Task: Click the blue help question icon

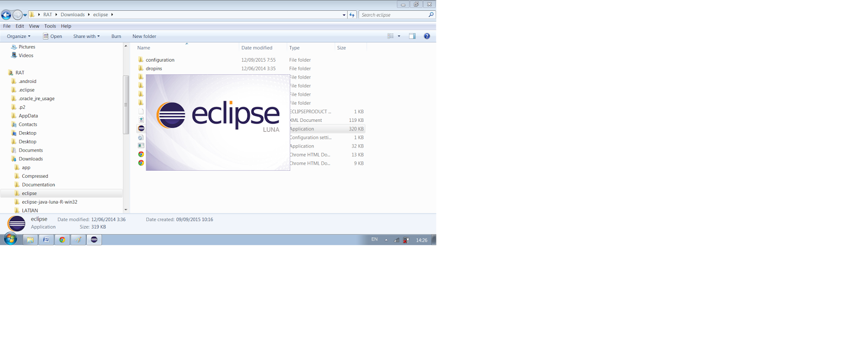Action: point(427,36)
